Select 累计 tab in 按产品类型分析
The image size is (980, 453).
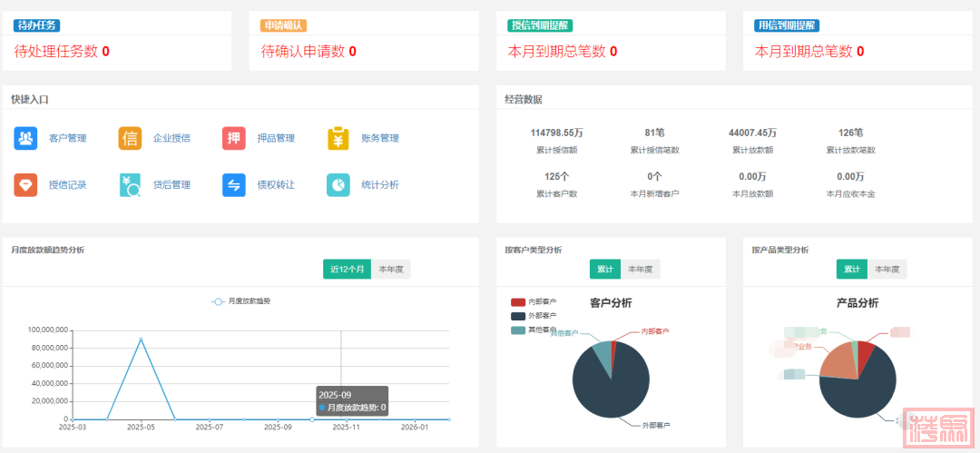point(851,269)
